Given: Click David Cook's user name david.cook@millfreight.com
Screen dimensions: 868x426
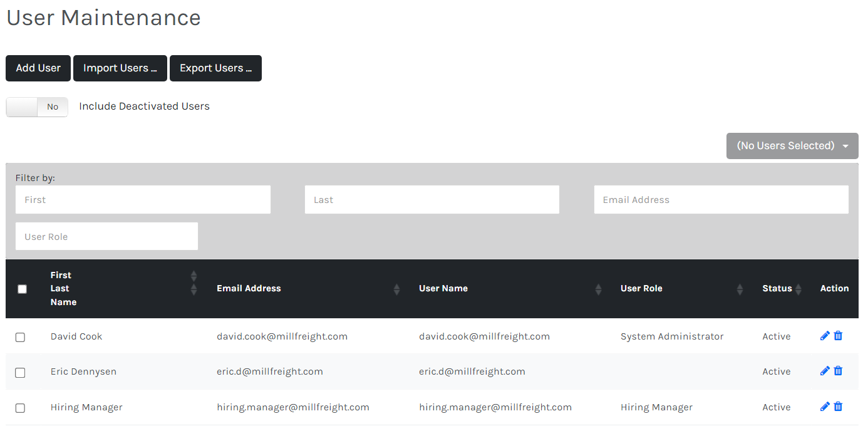Looking at the screenshot, I should pyautogui.click(x=484, y=336).
